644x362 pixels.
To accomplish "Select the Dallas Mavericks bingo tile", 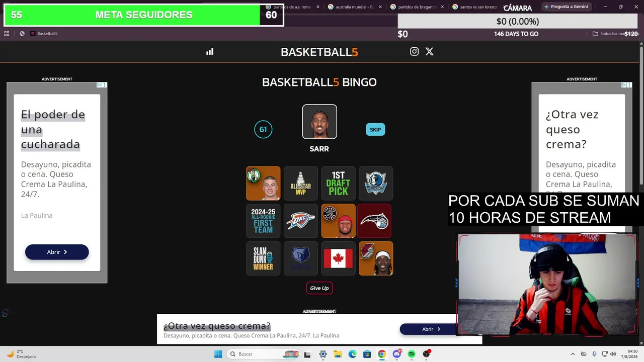I will (x=376, y=184).
